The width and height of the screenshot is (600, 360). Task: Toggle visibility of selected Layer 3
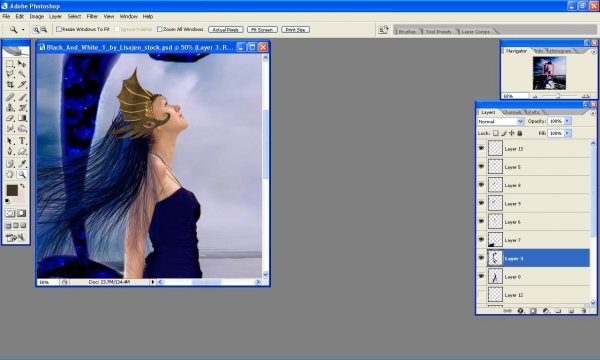click(x=481, y=258)
